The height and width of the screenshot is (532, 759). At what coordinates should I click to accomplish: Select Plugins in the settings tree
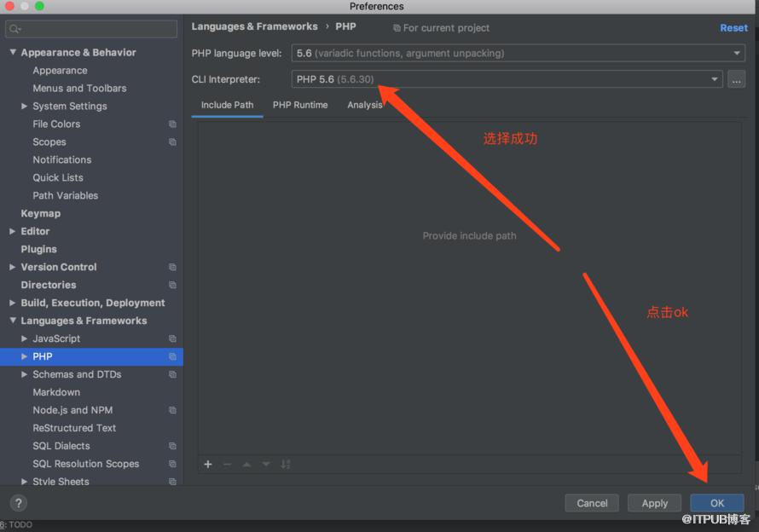coord(38,249)
